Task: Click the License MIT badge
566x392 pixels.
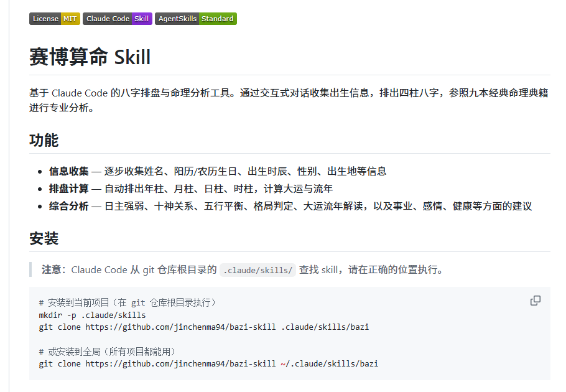Action: (x=55, y=19)
